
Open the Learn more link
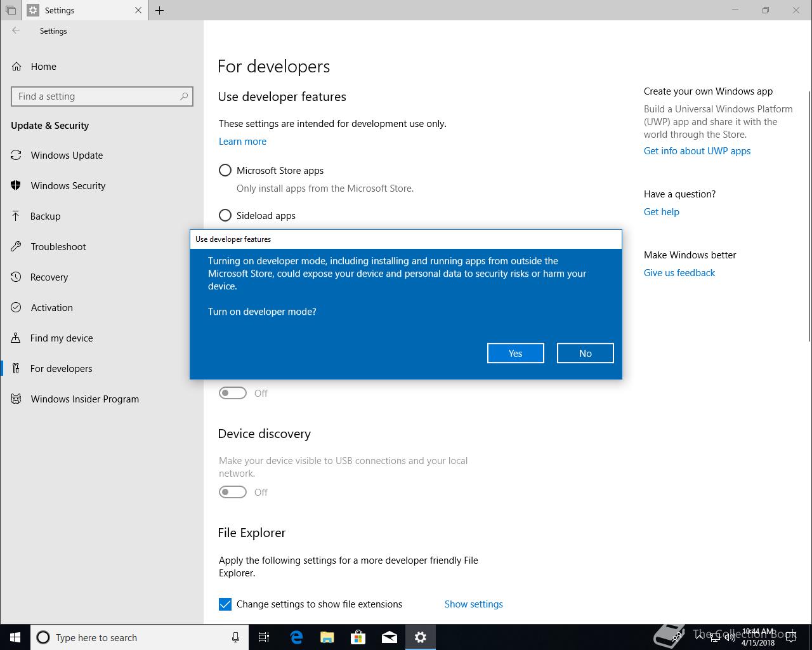pyautogui.click(x=242, y=142)
